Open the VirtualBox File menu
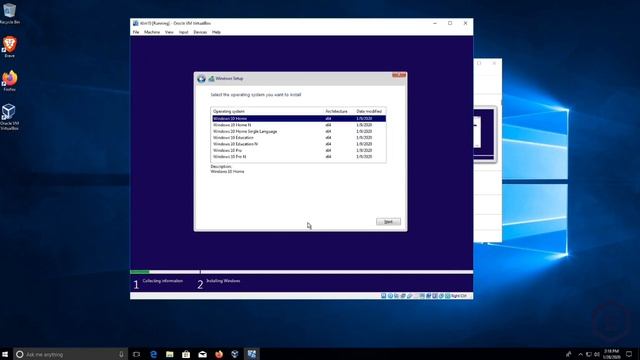Screen dimensions: 640x360 pos(136,32)
